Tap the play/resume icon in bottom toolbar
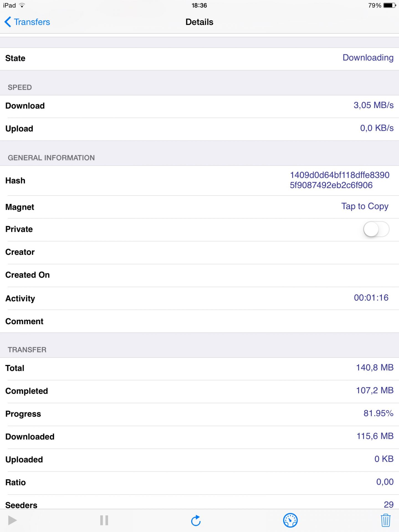Screen dimensions: 399x532 click(x=12, y=520)
